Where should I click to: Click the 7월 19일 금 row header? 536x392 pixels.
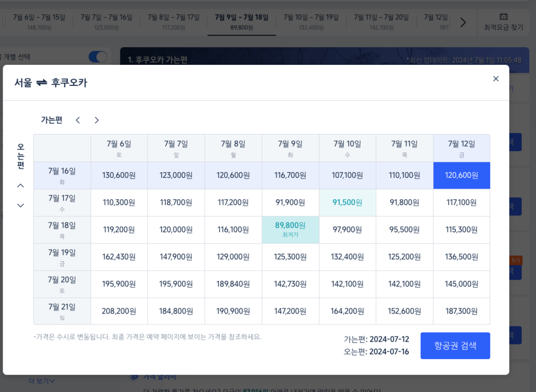62,257
